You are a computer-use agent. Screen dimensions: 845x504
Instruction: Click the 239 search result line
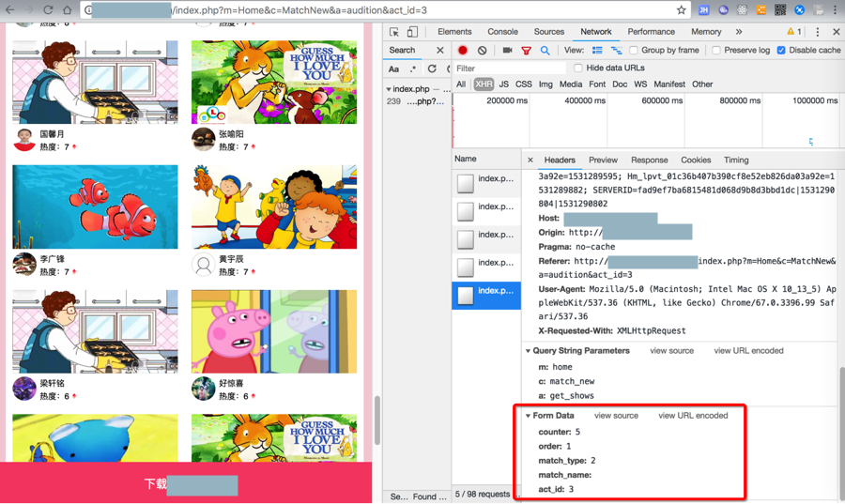point(416,101)
